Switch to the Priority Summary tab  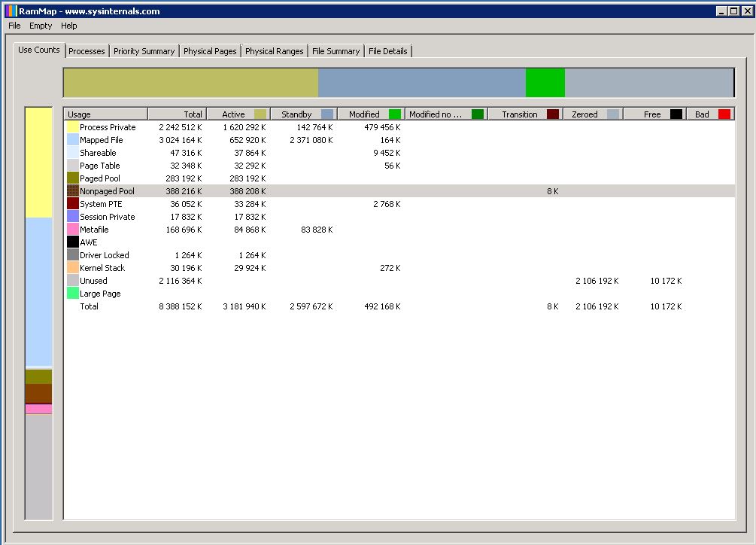point(144,51)
